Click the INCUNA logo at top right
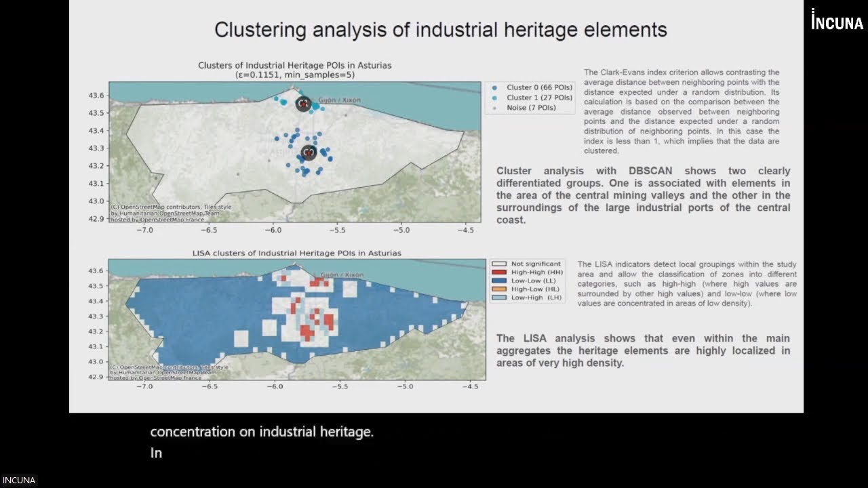 pyautogui.click(x=837, y=22)
